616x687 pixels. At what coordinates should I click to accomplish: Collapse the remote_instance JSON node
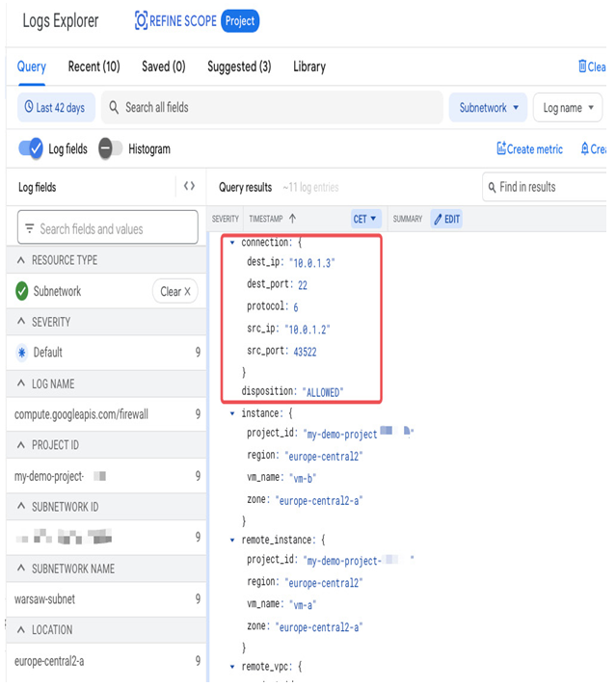(x=232, y=540)
